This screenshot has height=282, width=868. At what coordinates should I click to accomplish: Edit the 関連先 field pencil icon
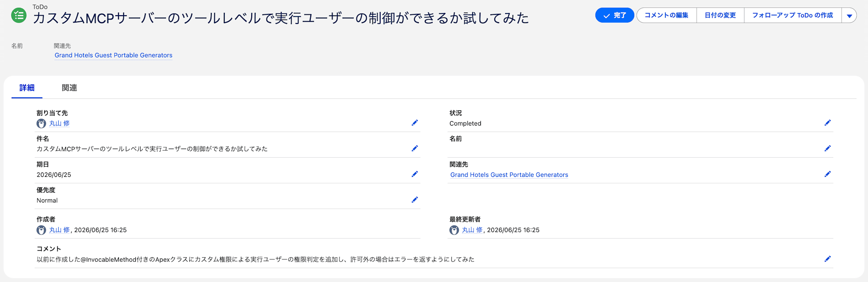click(x=828, y=174)
